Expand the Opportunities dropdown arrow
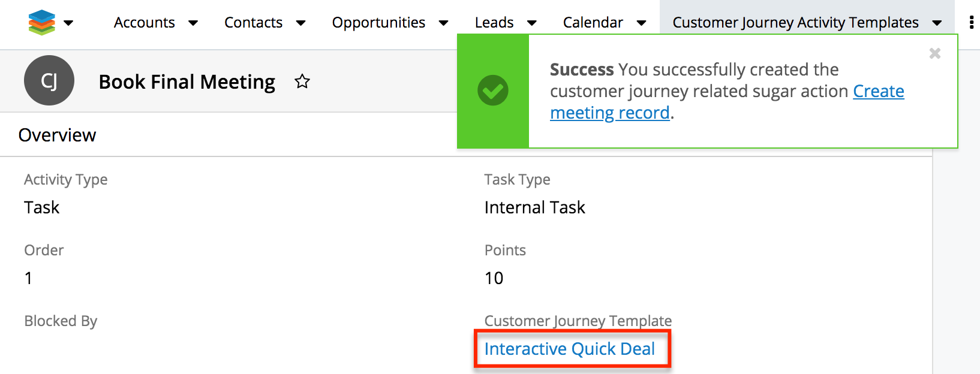Screen dimensions: 980x374 (x=444, y=23)
